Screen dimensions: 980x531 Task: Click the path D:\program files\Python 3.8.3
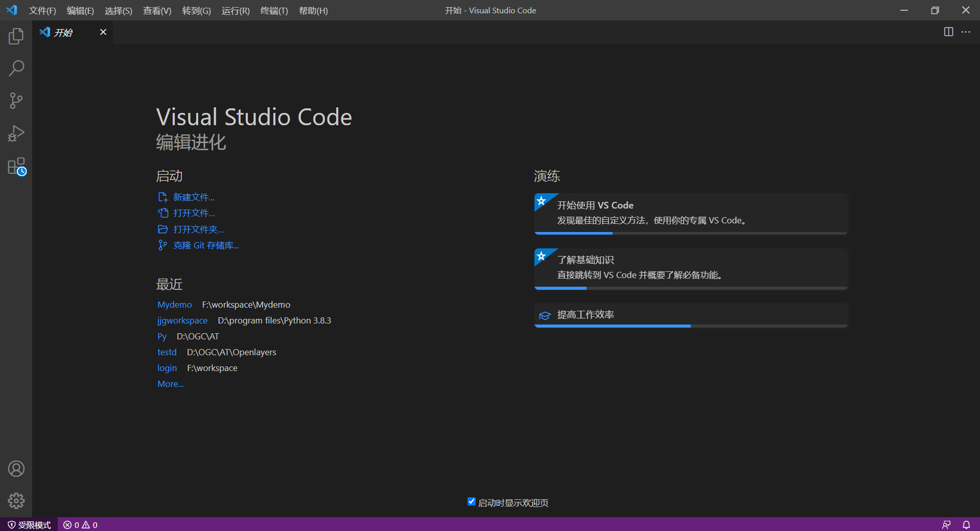click(274, 320)
